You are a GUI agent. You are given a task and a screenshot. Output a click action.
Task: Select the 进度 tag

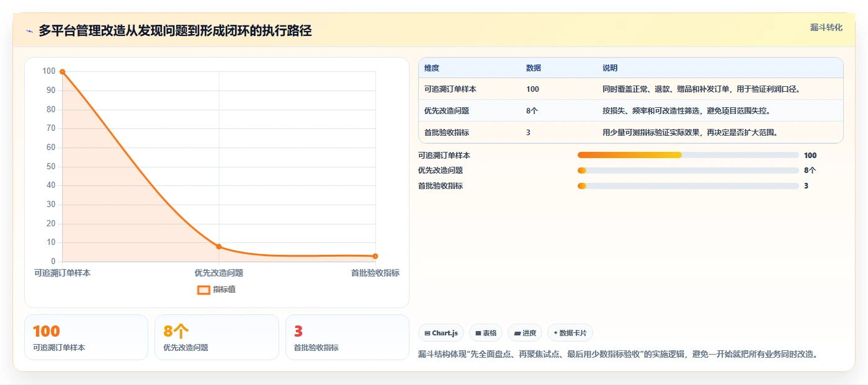pos(525,333)
